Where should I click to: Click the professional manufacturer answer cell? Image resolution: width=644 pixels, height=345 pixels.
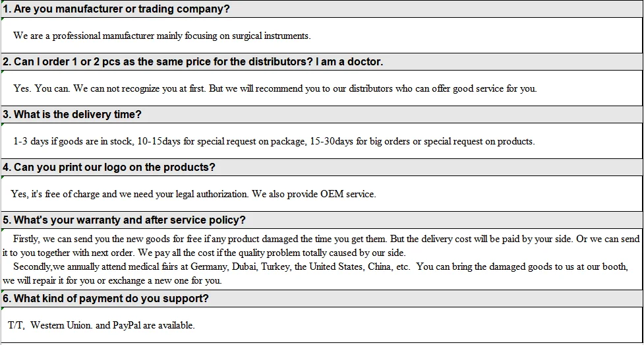162,36
